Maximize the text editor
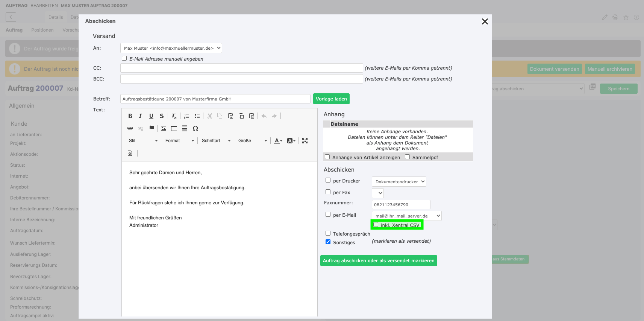The width and height of the screenshot is (644, 321). click(x=305, y=141)
